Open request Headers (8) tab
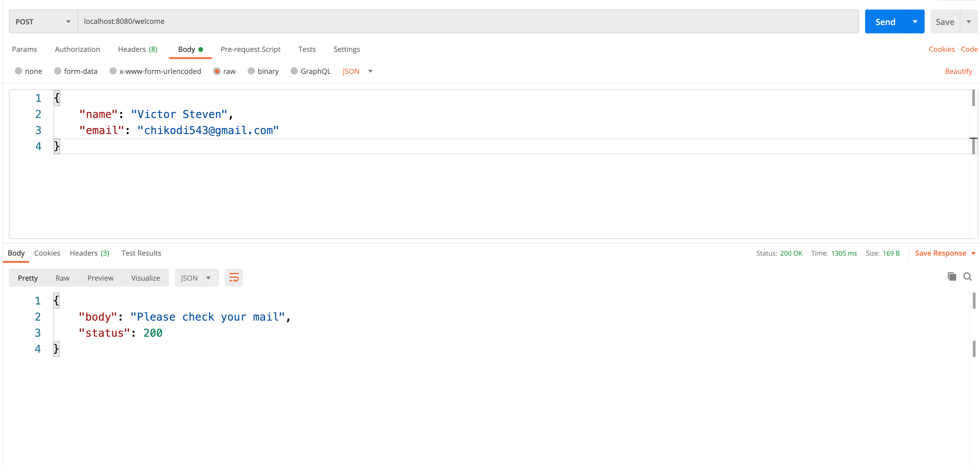This screenshot has height=466, width=980. coord(137,49)
